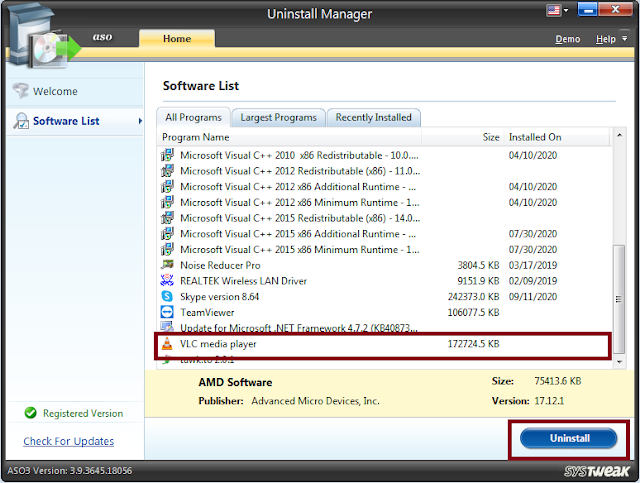Click the list scrollbar thumb
The image size is (640, 483).
click(619, 299)
